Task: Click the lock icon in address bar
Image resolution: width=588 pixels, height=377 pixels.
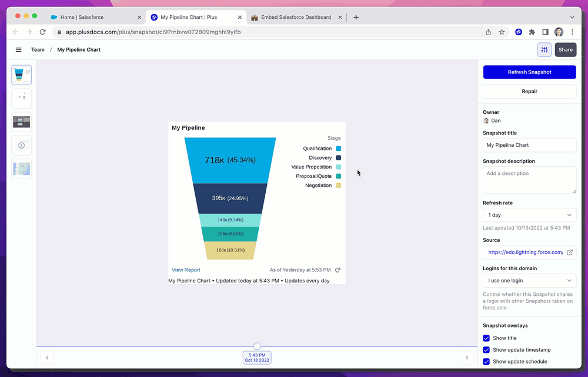Action: (59, 32)
